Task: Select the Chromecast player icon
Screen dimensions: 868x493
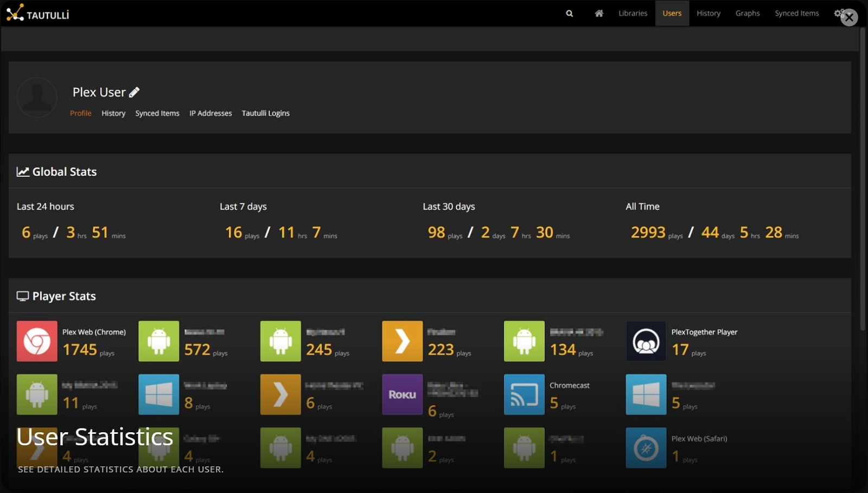Action: (524, 394)
